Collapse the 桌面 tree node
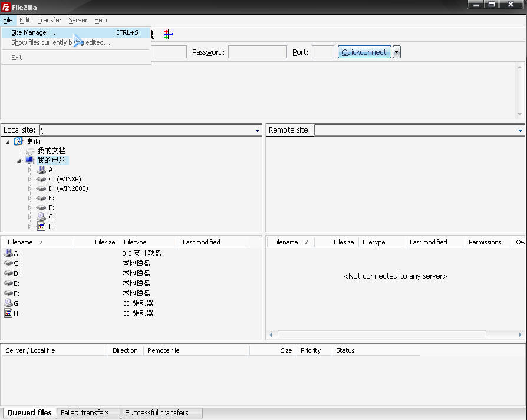Image resolution: width=527 pixels, height=420 pixels. click(8, 142)
